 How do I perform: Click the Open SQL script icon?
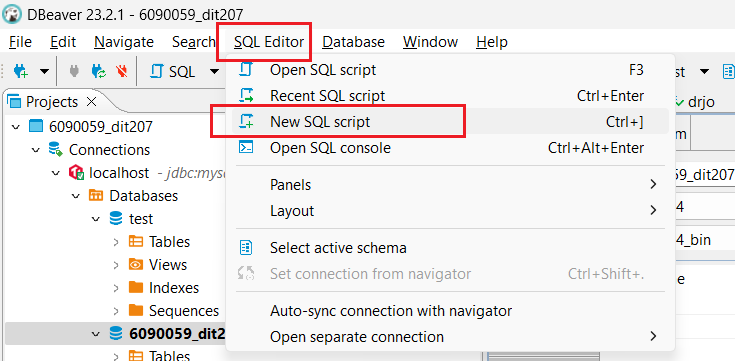246,70
